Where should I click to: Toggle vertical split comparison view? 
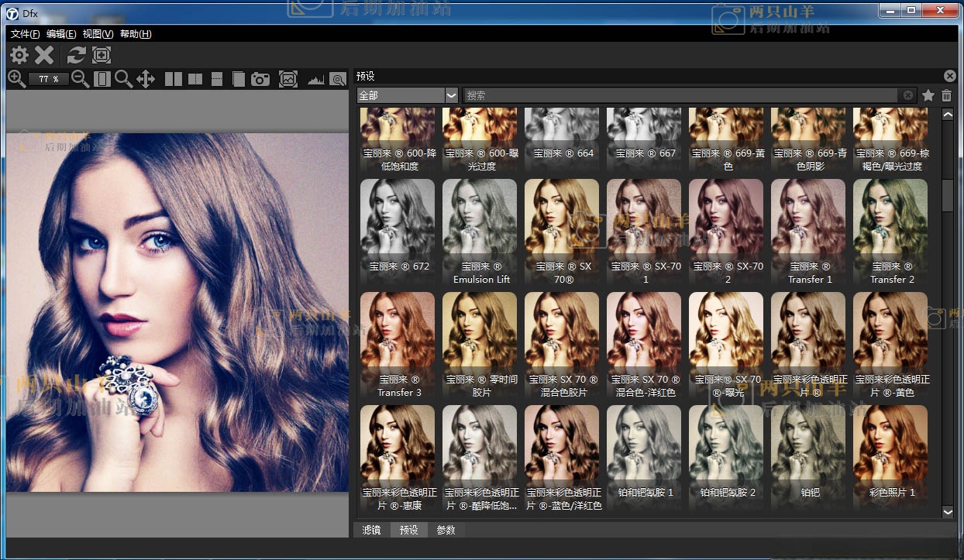pyautogui.click(x=195, y=78)
